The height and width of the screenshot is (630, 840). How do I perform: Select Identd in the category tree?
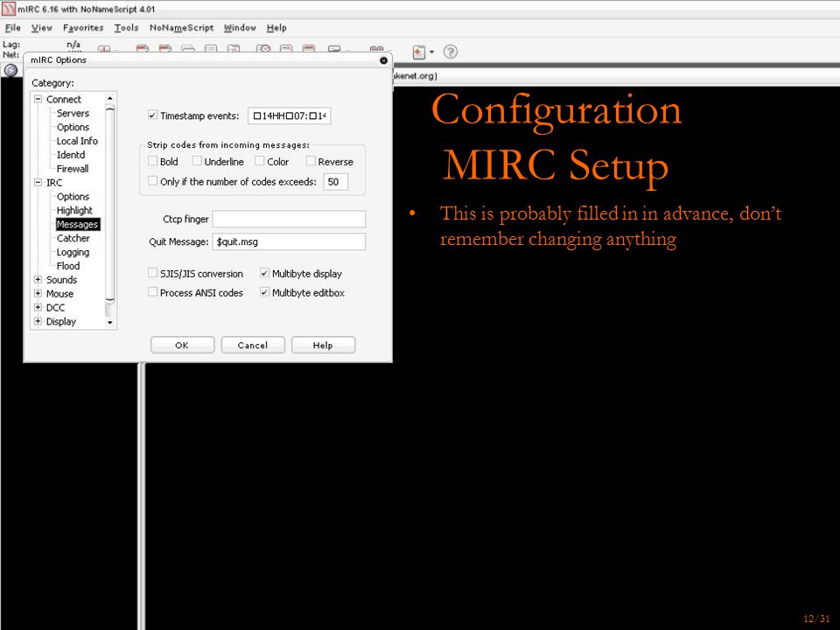pos(71,155)
